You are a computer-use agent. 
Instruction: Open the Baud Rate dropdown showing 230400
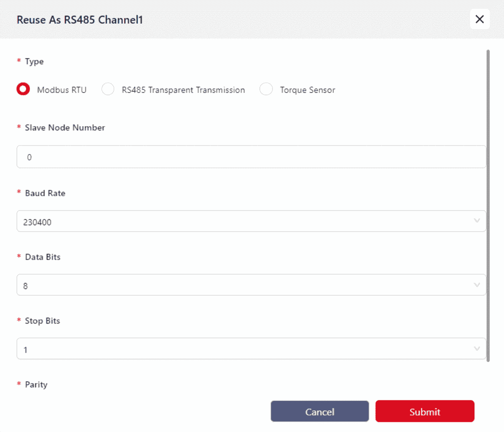click(245, 221)
